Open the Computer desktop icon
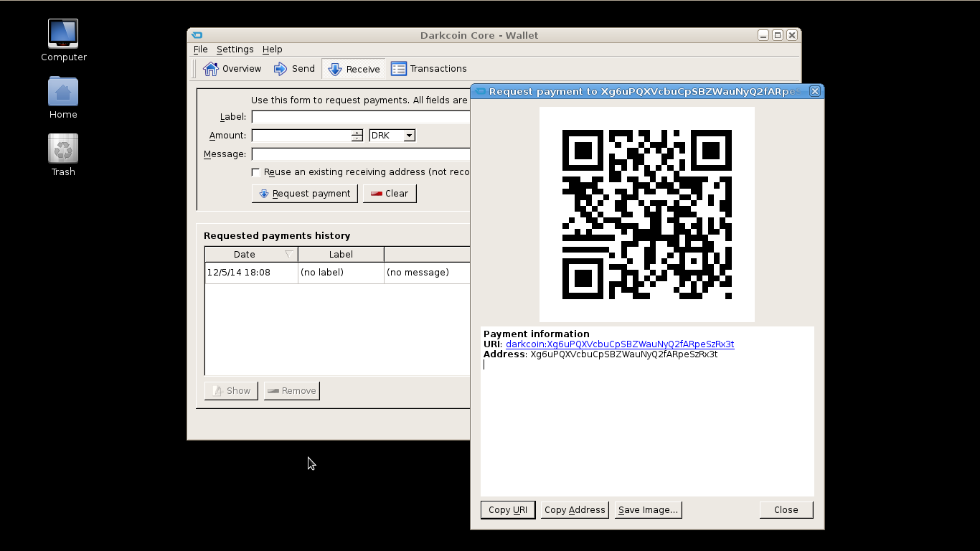This screenshot has width=980, height=551. click(x=63, y=40)
